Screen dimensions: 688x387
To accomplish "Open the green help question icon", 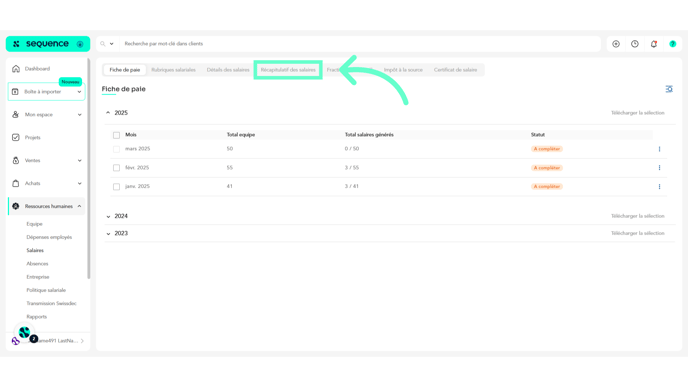I will pyautogui.click(x=673, y=44).
